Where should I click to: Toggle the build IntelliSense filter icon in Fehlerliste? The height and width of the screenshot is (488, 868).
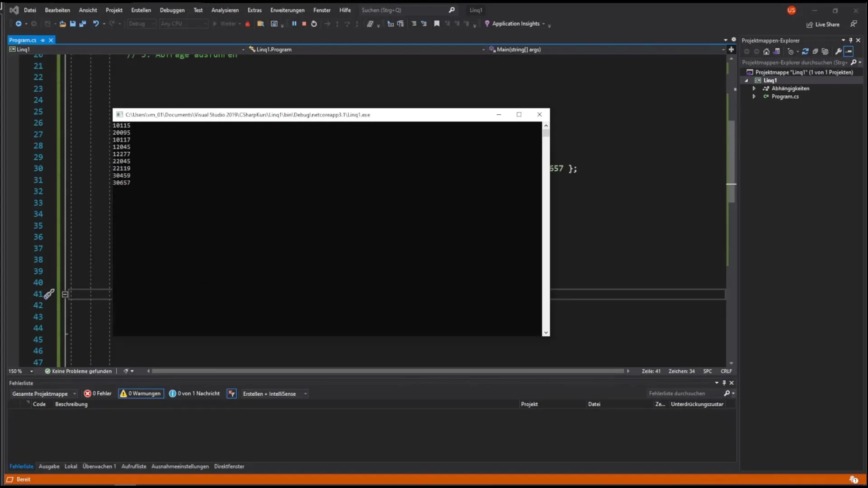point(231,394)
